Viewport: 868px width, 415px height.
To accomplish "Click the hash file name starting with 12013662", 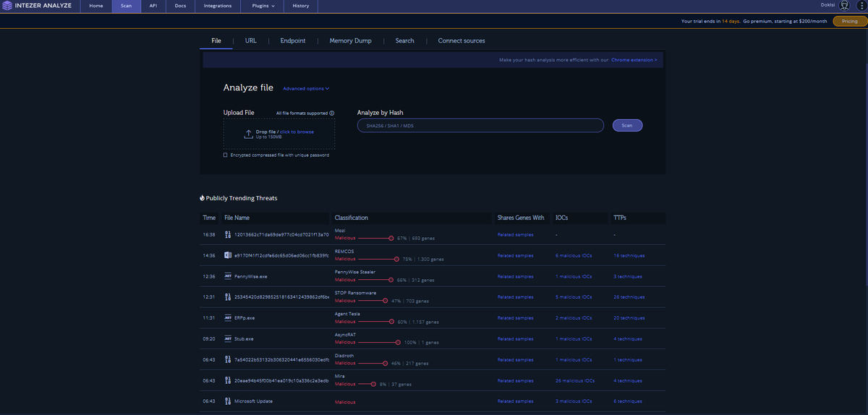I will click(x=281, y=234).
